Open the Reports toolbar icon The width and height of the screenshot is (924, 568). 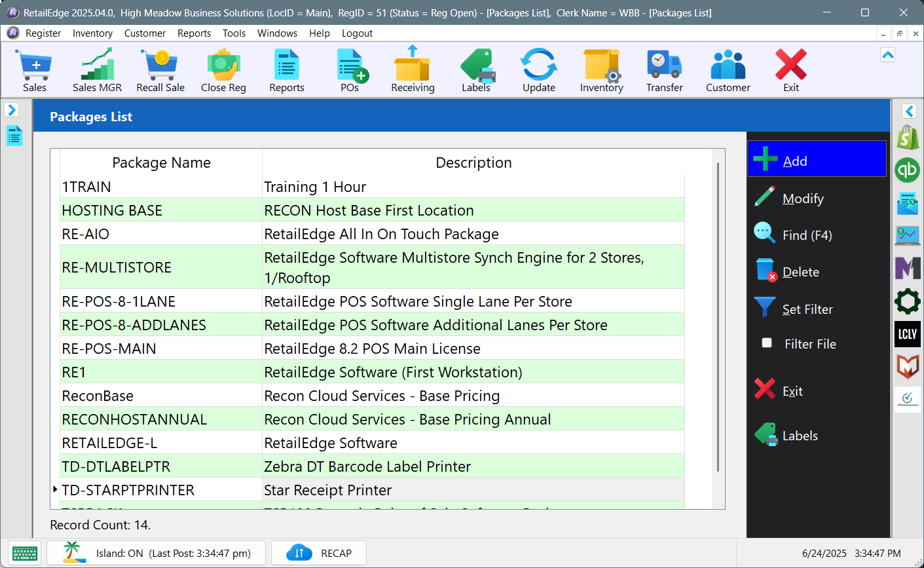tap(287, 70)
